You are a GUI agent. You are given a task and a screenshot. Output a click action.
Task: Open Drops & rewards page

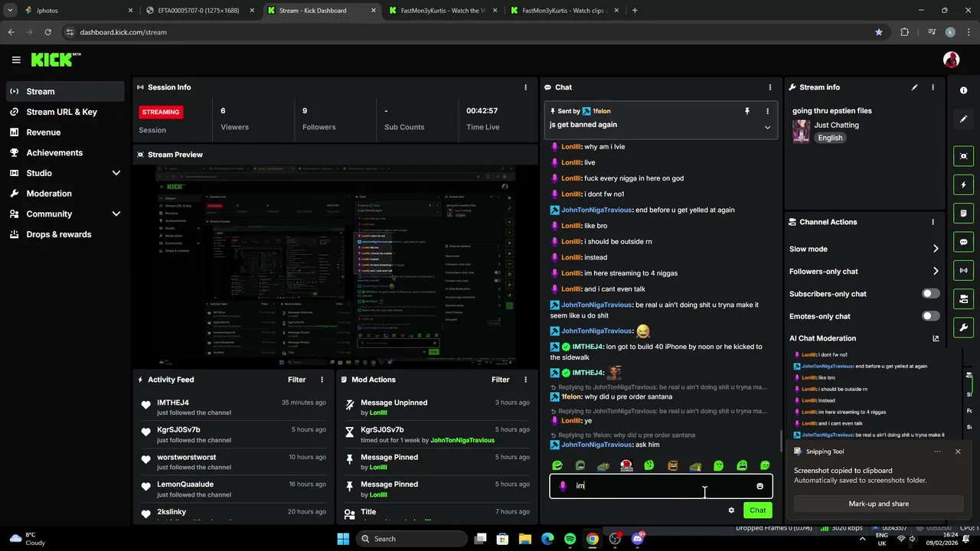[65, 234]
